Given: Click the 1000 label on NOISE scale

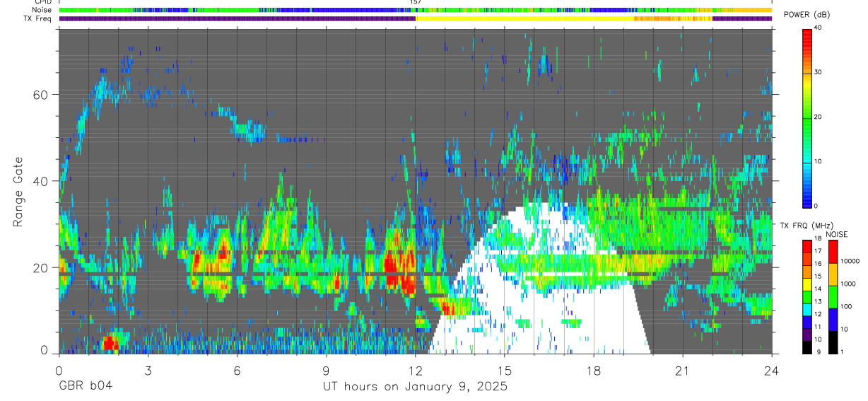Looking at the screenshot, I should click(x=849, y=284).
